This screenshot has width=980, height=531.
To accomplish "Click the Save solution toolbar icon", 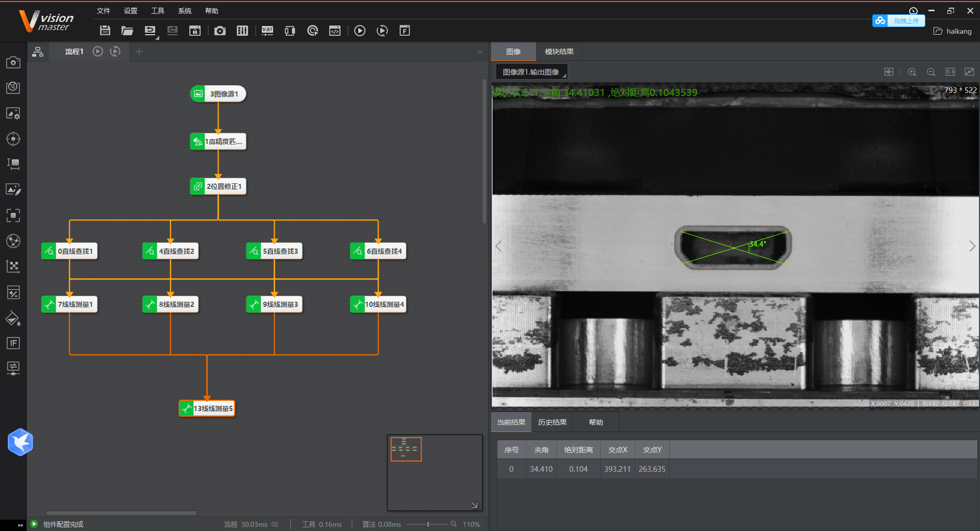I will pyautogui.click(x=105, y=31).
